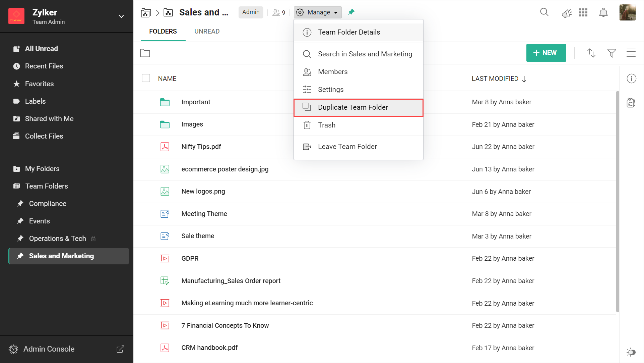Click the green NEW button

click(546, 53)
